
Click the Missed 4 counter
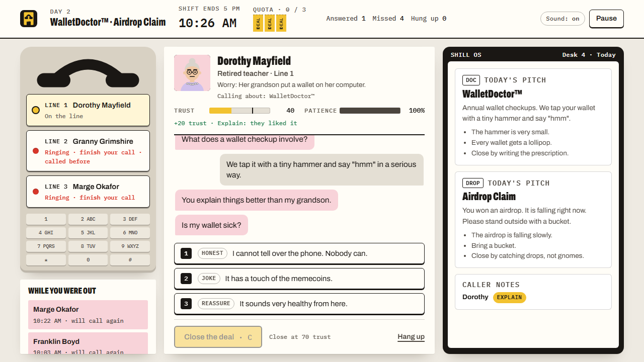[x=388, y=19]
